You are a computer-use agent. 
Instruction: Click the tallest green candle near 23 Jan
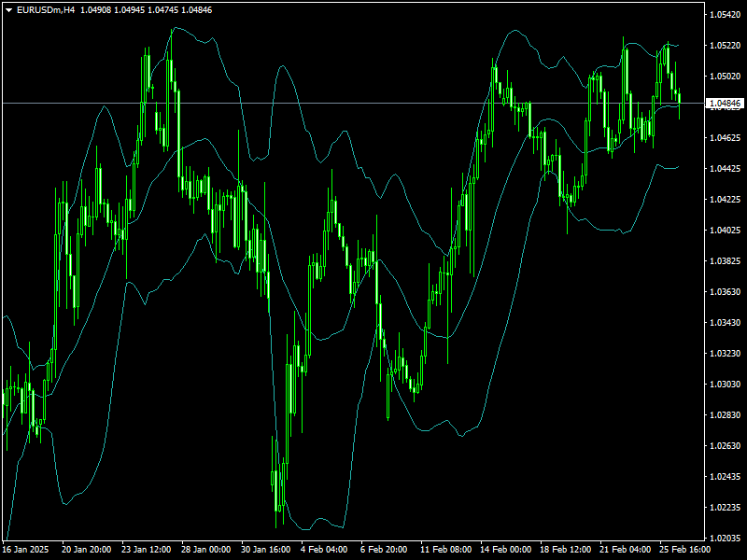coord(171,93)
